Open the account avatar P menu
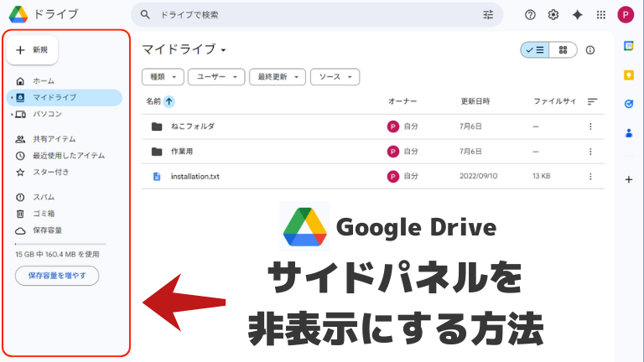Image resolution: width=644 pixels, height=362 pixels. point(626,15)
